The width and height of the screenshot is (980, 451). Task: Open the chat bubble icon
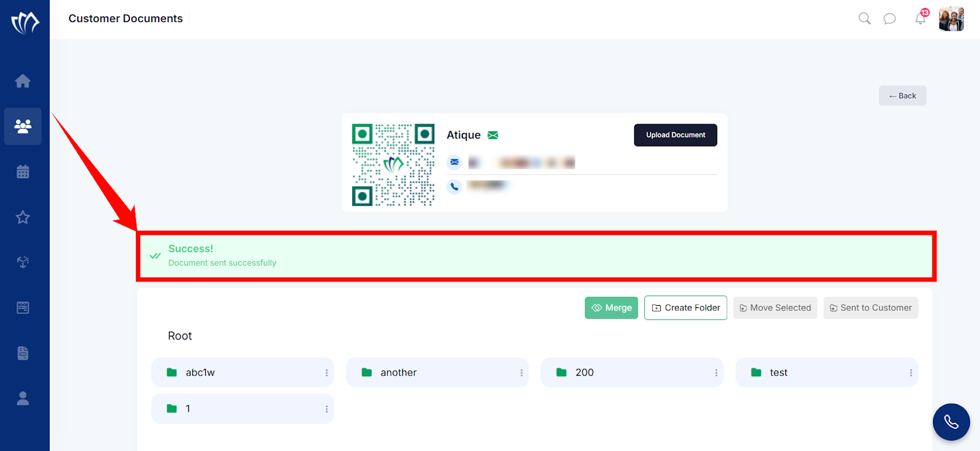point(889,19)
